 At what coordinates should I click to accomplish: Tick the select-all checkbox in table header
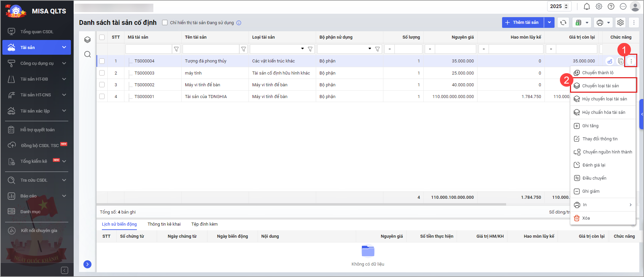pos(102,37)
